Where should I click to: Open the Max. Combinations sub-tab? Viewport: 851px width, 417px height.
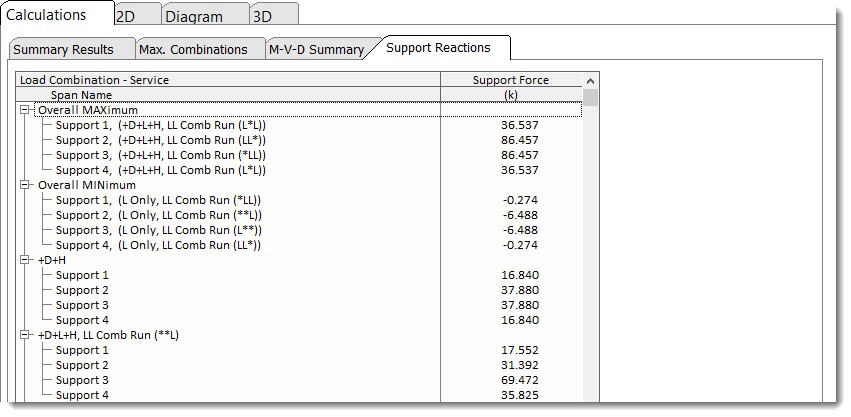pos(193,49)
